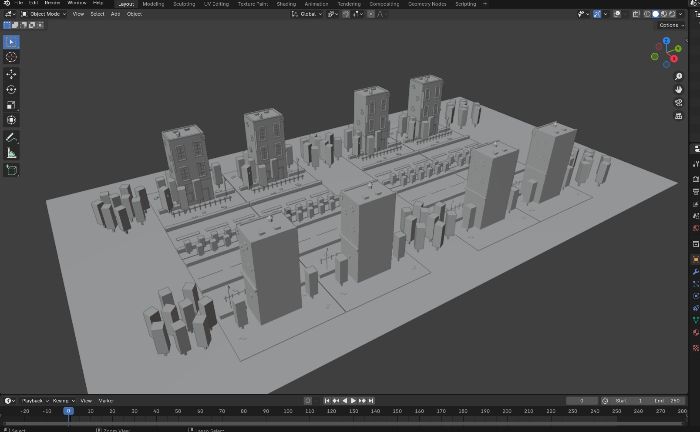Viewport: 700px width, 432px height.
Task: Switch to the Modeling workspace tab
Action: tap(153, 4)
